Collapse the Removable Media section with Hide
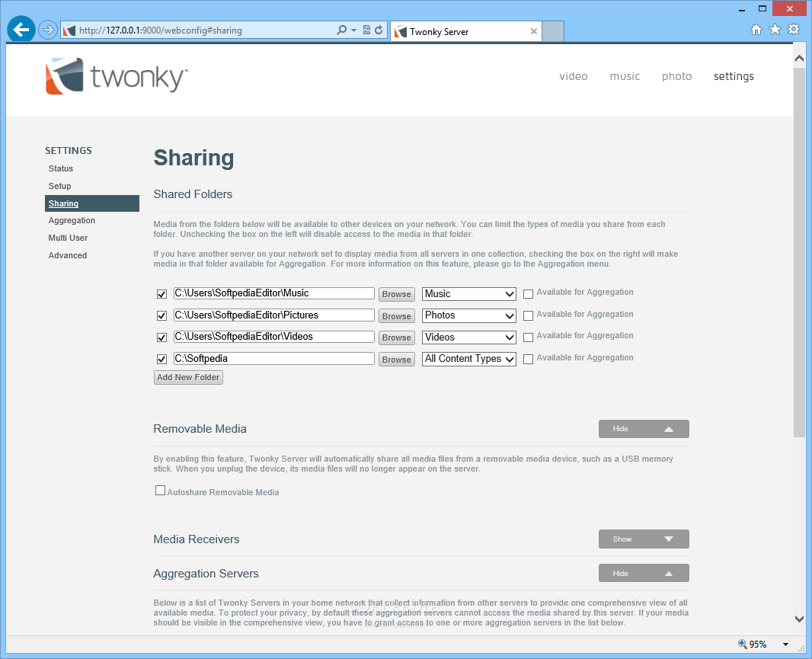The height and width of the screenshot is (659, 812). pos(644,429)
